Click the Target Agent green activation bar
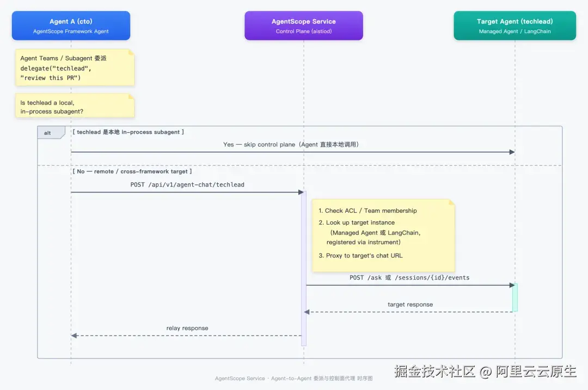 515,298
